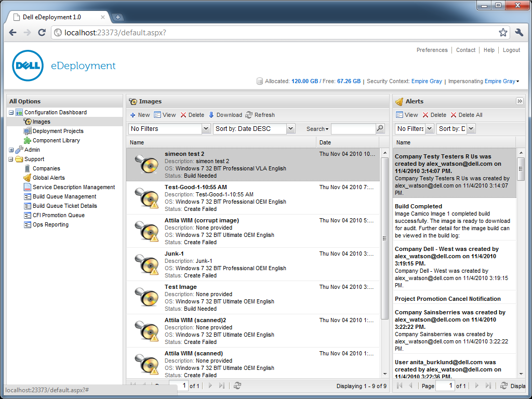Click the Alerts panel next page arrow
Image resolution: width=532 pixels, height=399 pixels.
(477, 385)
